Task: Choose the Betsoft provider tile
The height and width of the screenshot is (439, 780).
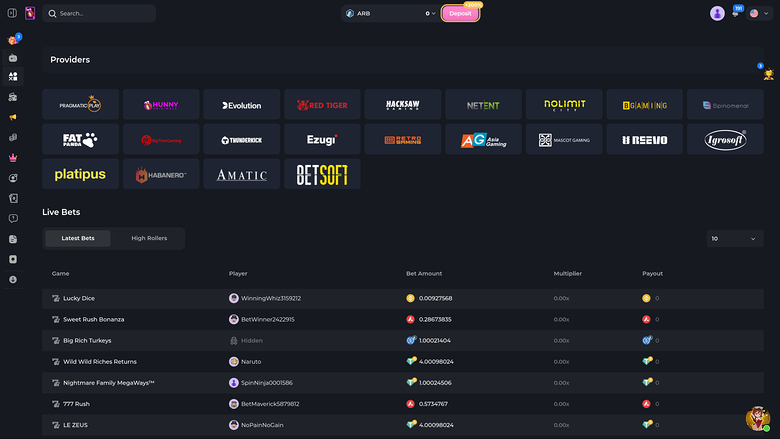Action: (x=322, y=174)
